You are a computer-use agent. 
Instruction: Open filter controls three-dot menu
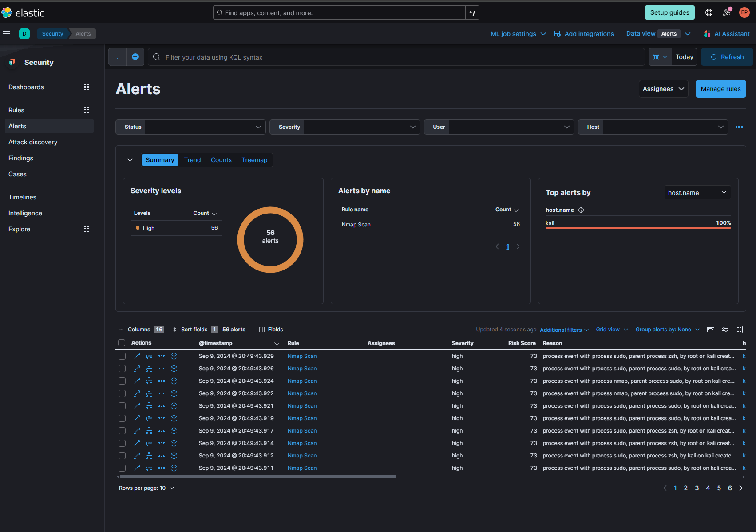point(739,127)
